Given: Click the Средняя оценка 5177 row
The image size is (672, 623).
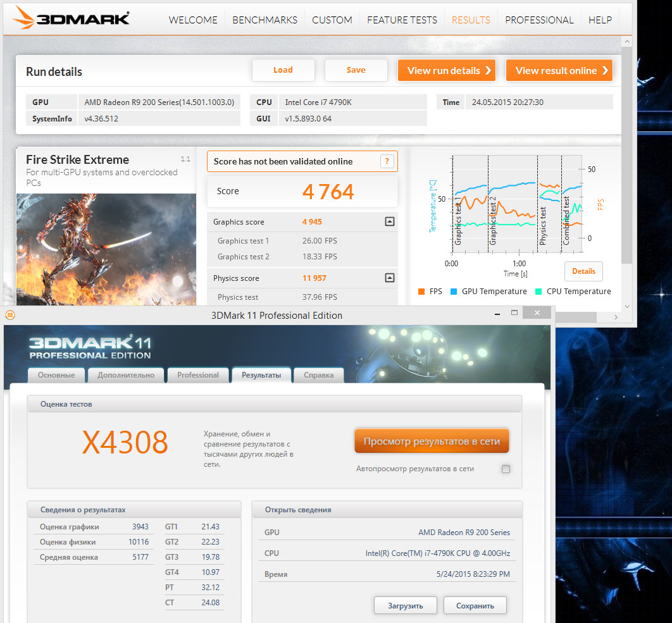Looking at the screenshot, I should tap(94, 557).
